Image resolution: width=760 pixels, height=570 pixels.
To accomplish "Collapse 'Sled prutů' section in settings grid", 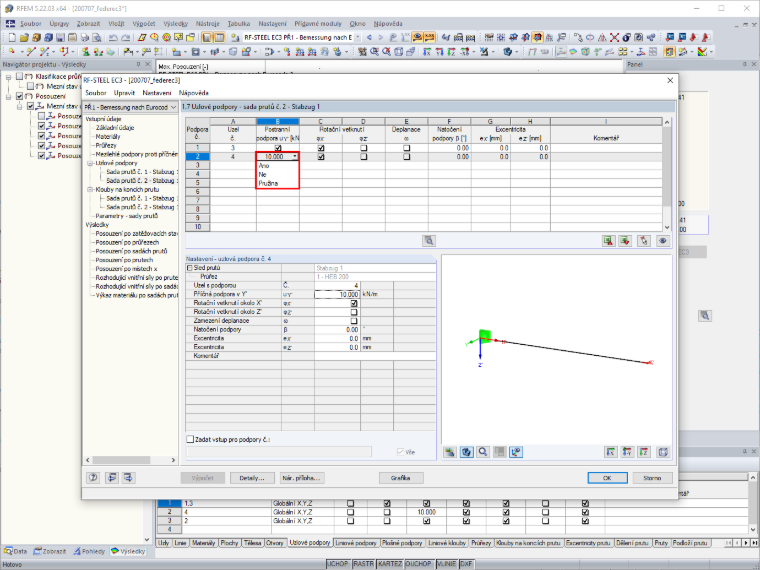I will coord(190,268).
